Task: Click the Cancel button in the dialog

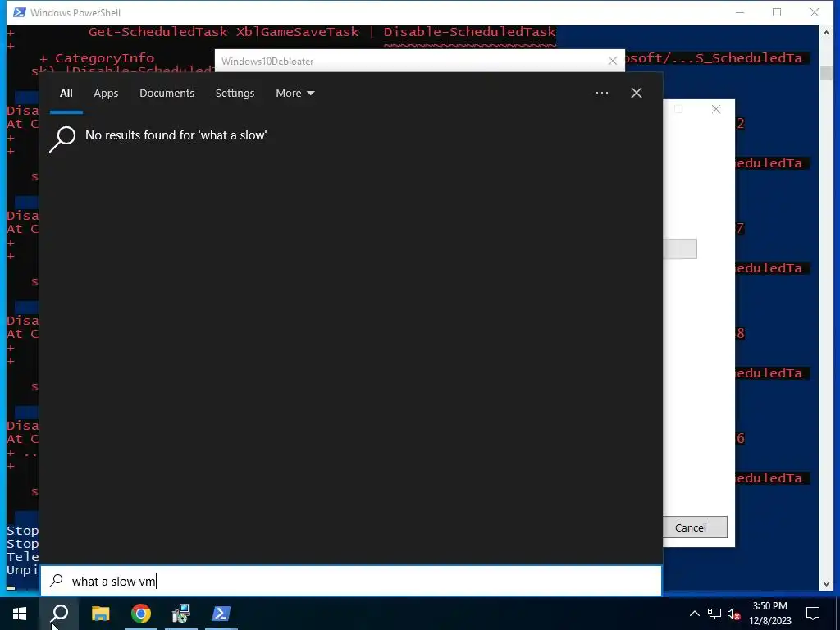Action: point(694,527)
